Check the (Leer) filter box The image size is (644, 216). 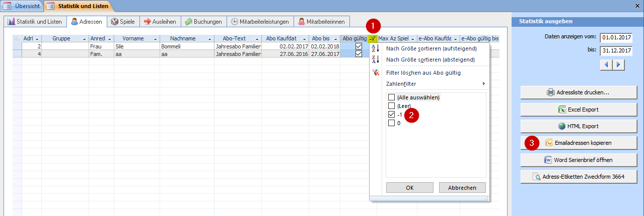pyautogui.click(x=391, y=106)
